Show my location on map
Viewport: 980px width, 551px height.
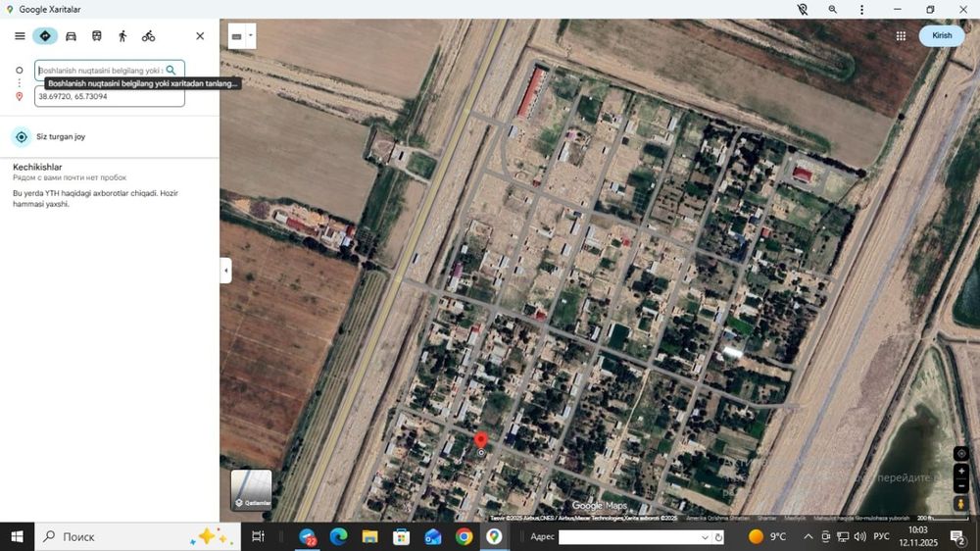point(960,453)
